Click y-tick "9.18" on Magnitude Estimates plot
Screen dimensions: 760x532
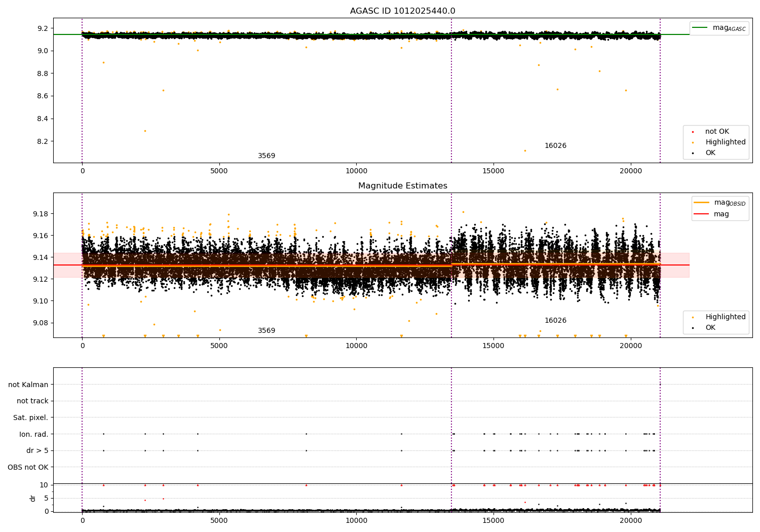41,214
